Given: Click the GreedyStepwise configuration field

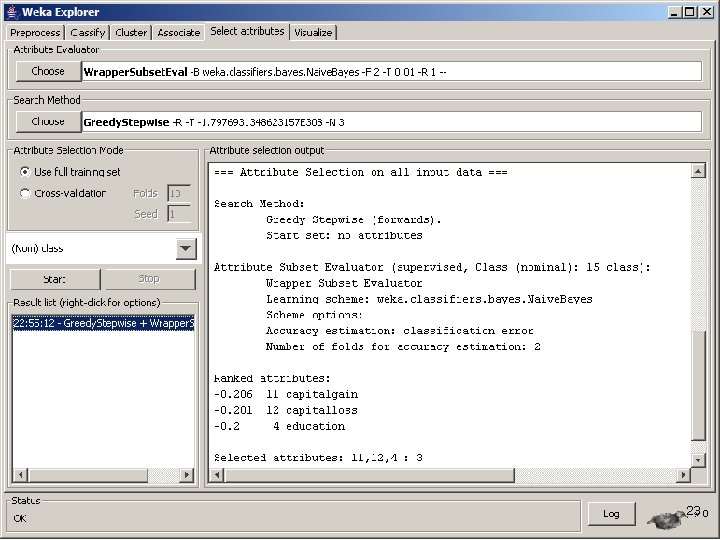Looking at the screenshot, I should [x=392, y=122].
